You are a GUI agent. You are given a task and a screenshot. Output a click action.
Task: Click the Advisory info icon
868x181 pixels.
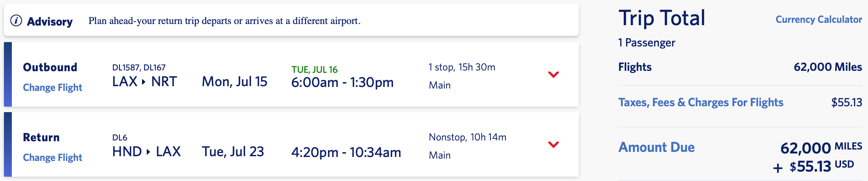coord(16,20)
